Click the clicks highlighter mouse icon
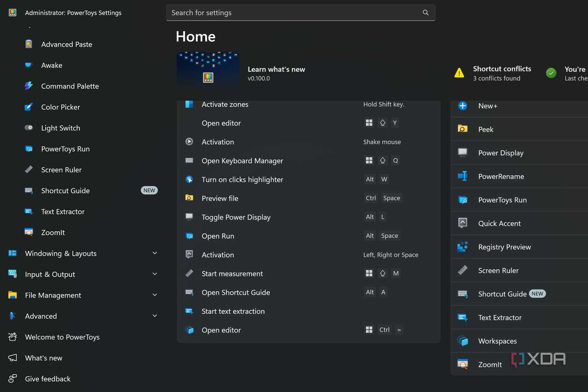This screenshot has height=392, width=588. (x=189, y=179)
